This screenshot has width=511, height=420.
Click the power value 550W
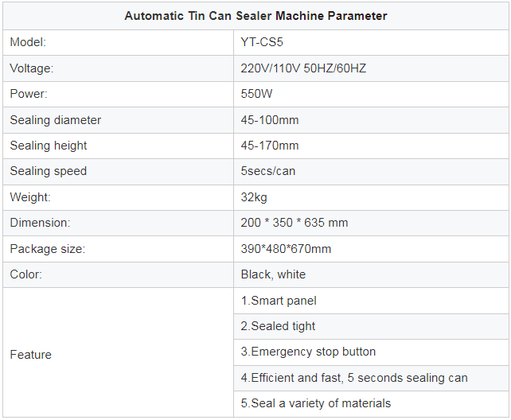[255, 94]
